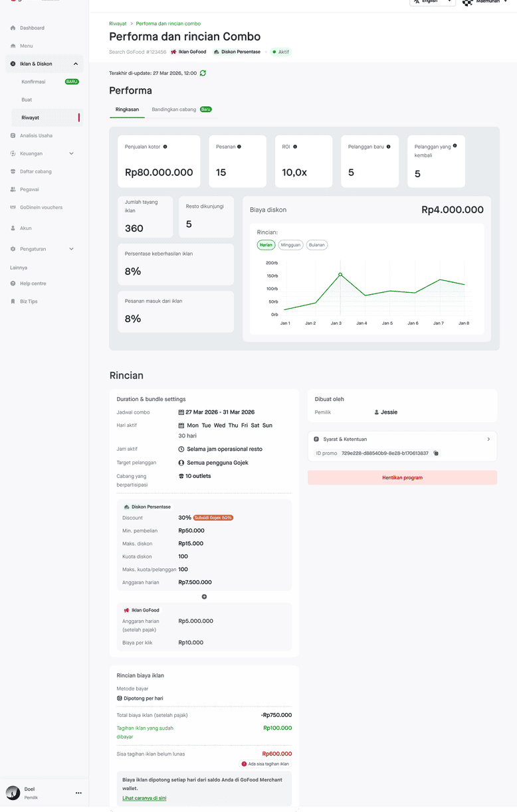
Task: Click the info icon beside Pesanan
Action: (239, 147)
